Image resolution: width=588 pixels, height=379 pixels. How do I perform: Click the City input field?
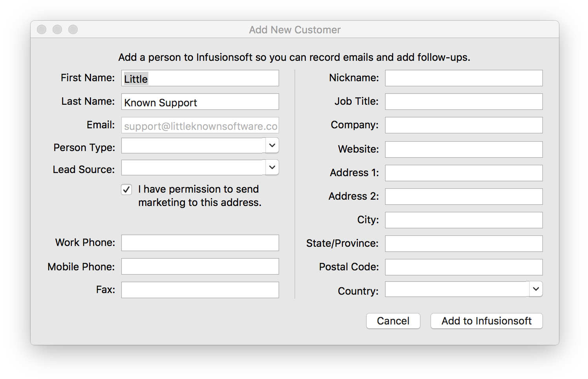click(464, 220)
